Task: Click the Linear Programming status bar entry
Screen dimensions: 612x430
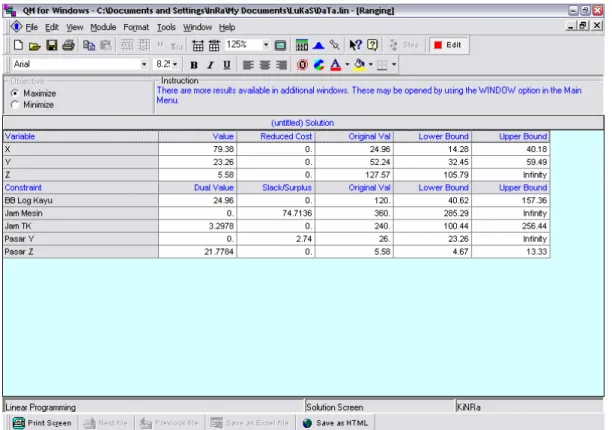Action: (x=153, y=407)
